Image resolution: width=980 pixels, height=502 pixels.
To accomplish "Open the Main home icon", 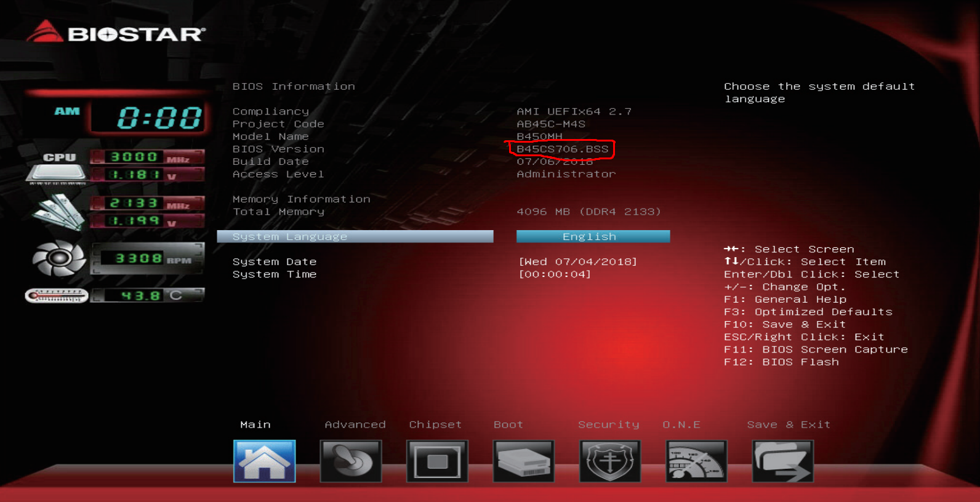I will tap(265, 461).
